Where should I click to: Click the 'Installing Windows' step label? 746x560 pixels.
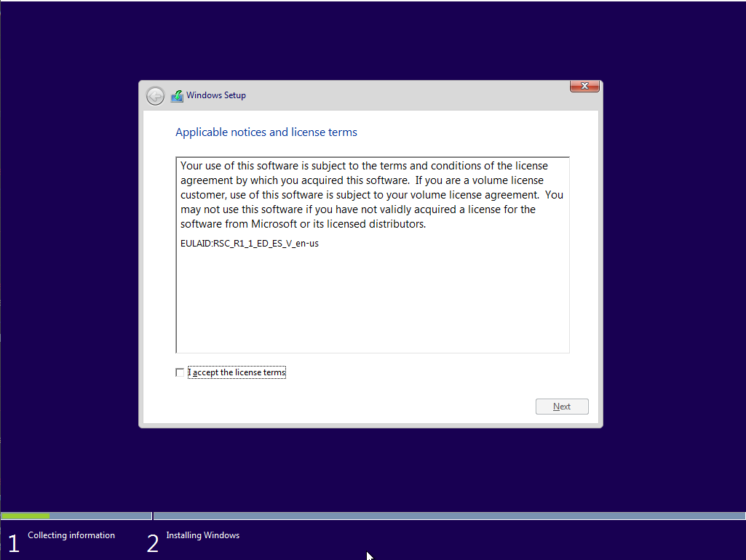202,535
